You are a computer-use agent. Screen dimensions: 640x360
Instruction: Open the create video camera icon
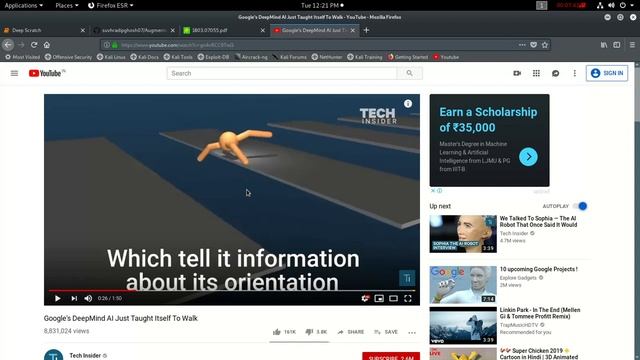pyautogui.click(x=517, y=73)
